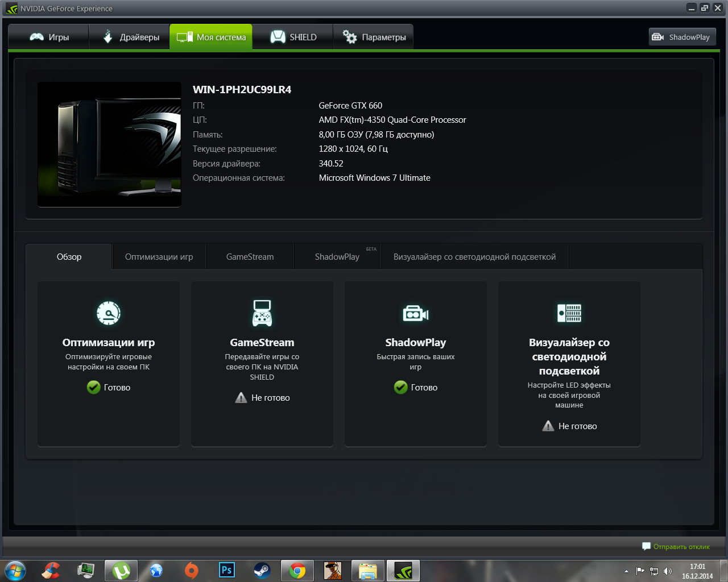Click the volume speaker tray icon
Image resolution: width=728 pixels, height=582 pixels.
668,571
